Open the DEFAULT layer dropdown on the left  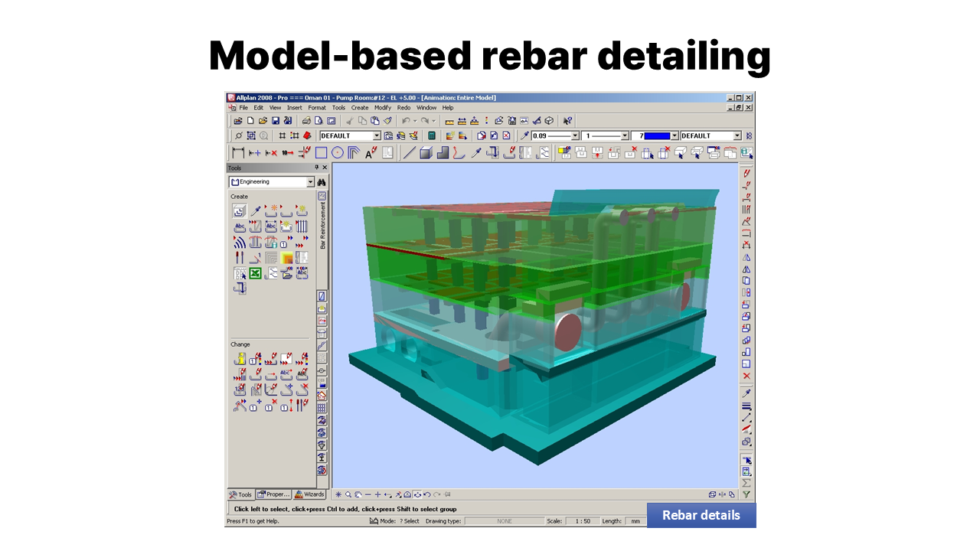pyautogui.click(x=376, y=136)
